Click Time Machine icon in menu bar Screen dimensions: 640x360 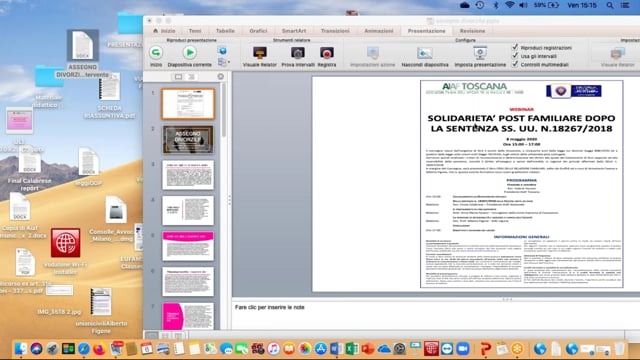[480, 5]
